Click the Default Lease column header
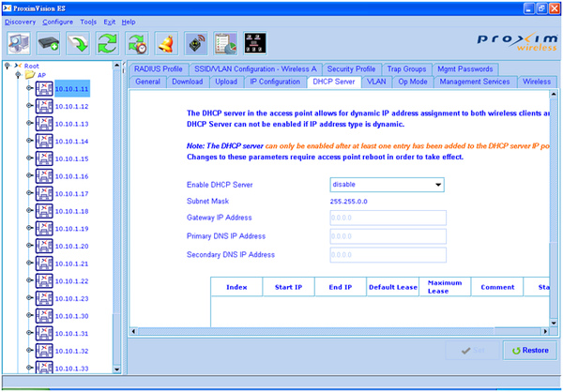The image size is (563, 392). pos(393,287)
